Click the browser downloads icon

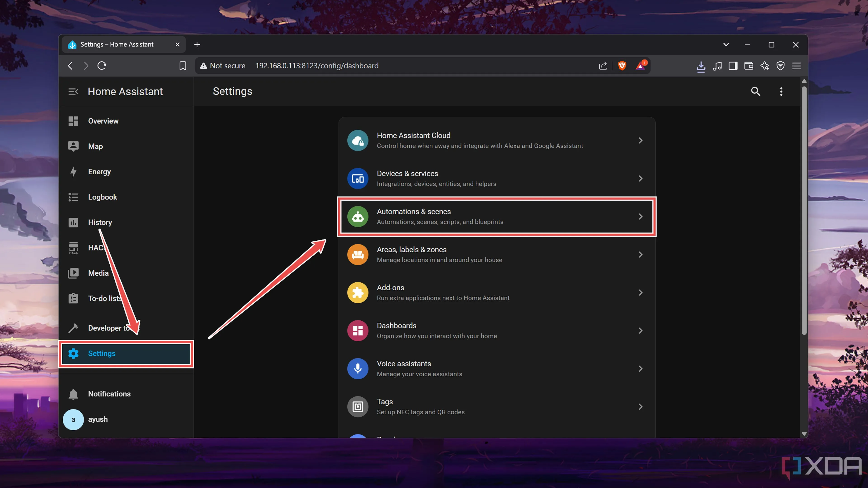tap(701, 66)
